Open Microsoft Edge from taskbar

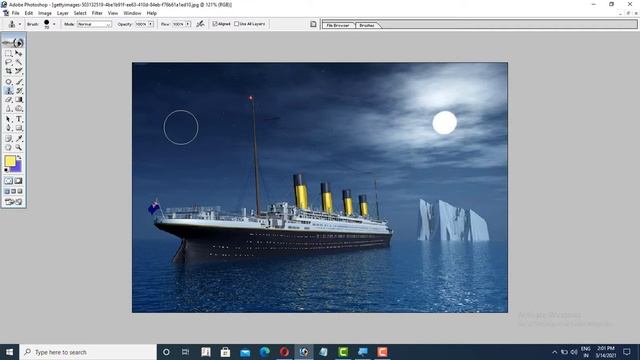(x=264, y=352)
